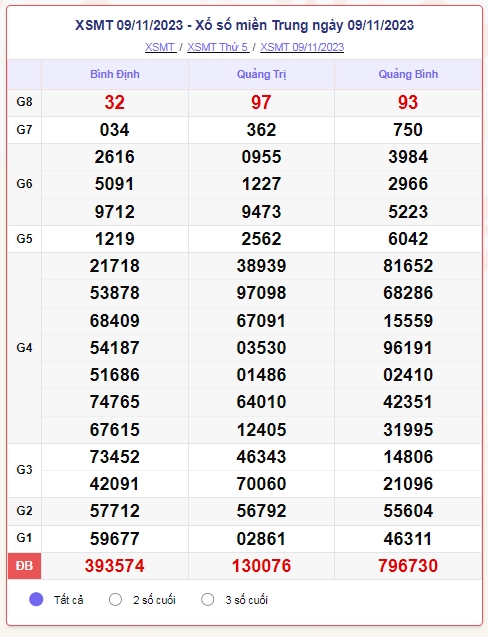Click G2 number 56792
This screenshot has width=488, height=637.
click(x=261, y=511)
